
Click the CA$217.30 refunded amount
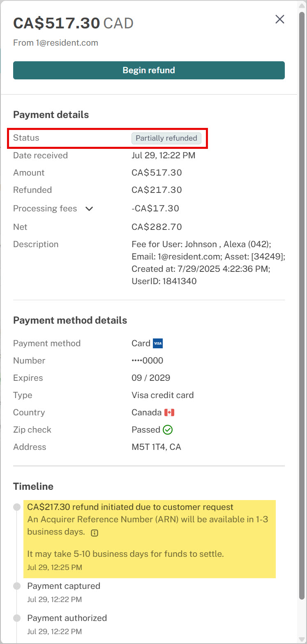[157, 190]
